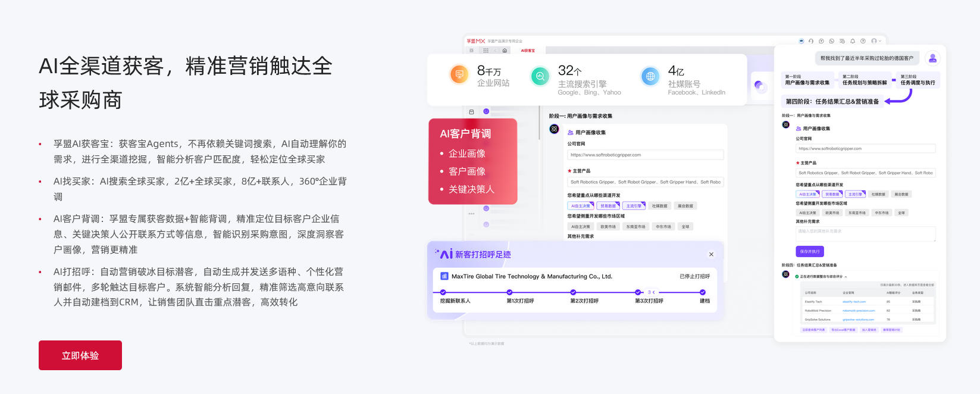Click the back arrow icon in app toolbar
Screen dimensions: 980x394
pos(495,51)
